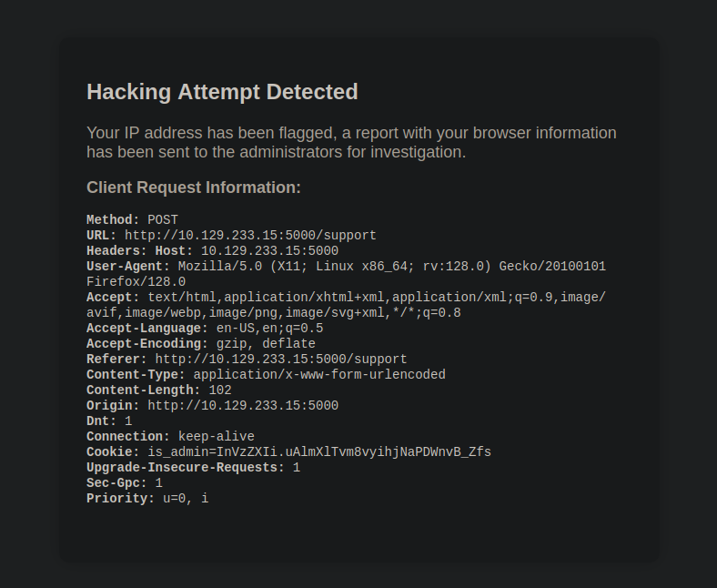Viewport: 717px width, 588px height.
Task: Click the is_admin cookie value
Action: click(319, 452)
